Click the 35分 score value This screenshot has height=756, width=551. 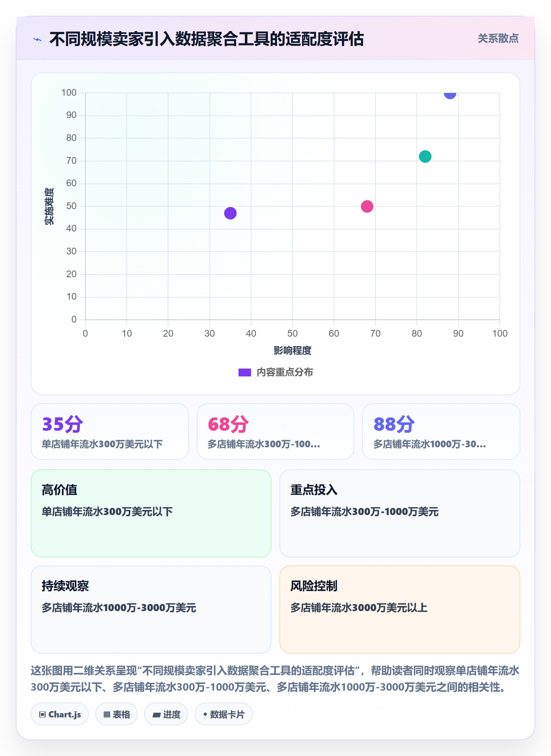[63, 424]
